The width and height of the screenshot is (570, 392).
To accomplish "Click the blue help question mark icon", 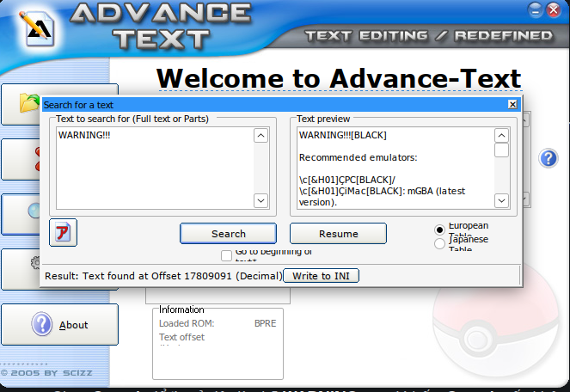I will 548,158.
